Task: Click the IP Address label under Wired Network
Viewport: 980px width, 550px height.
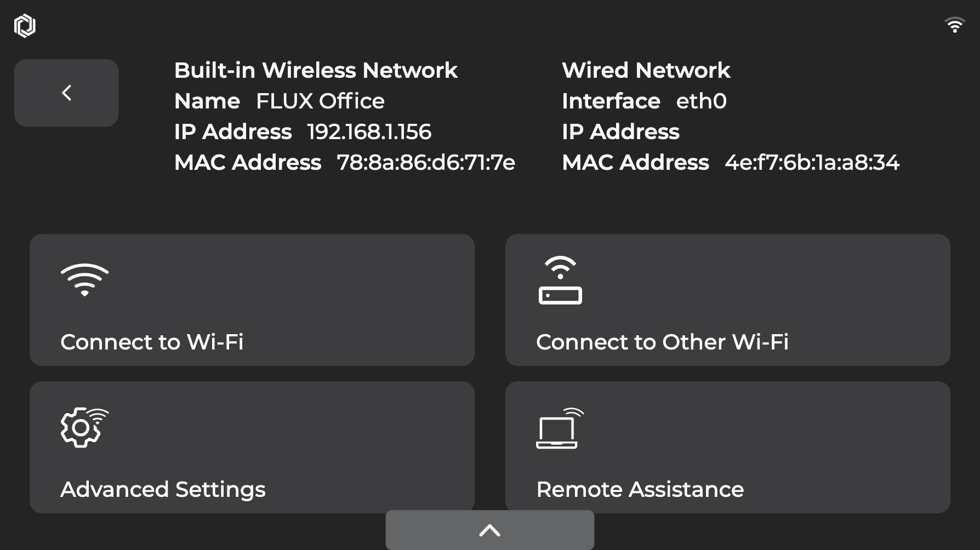Action: 620,131
